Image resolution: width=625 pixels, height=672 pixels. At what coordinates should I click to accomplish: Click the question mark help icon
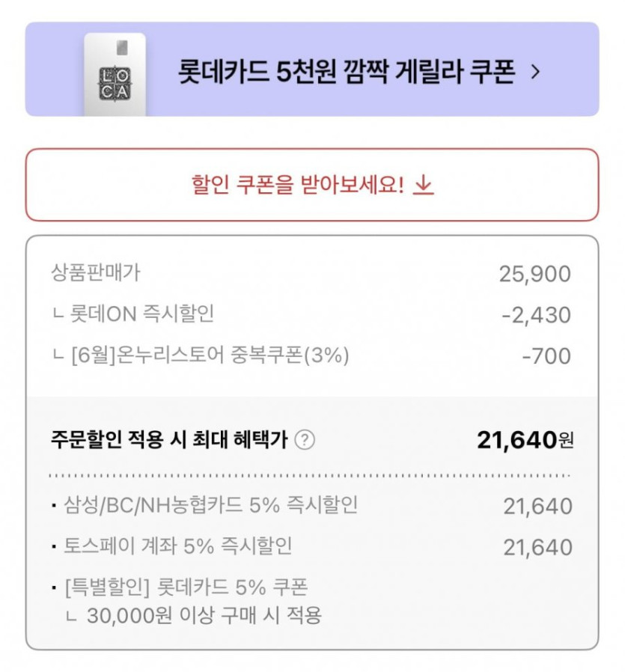tap(304, 440)
